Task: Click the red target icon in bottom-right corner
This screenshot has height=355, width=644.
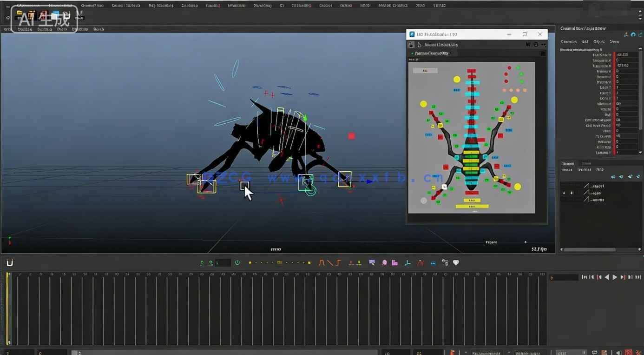Action: 628,353
